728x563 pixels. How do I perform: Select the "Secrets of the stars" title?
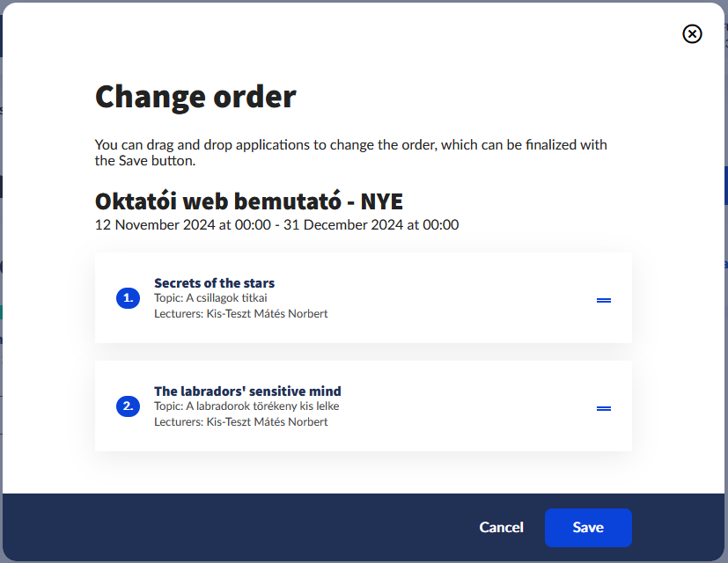click(214, 283)
